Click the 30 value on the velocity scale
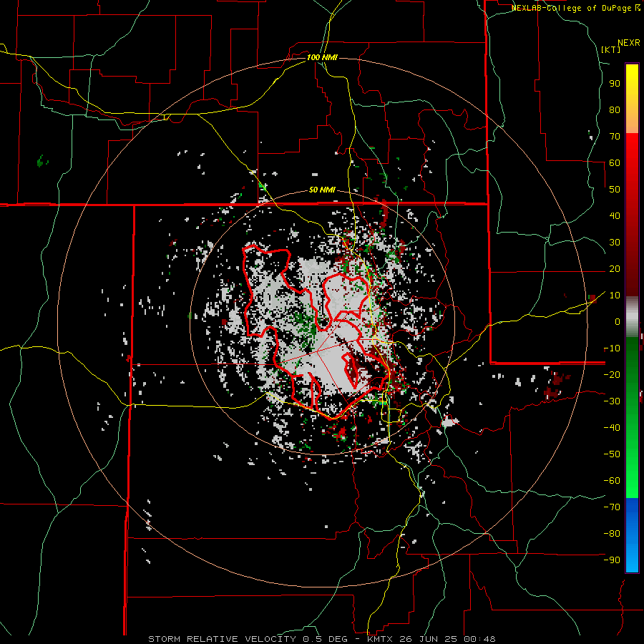The height and width of the screenshot is (644, 644). pos(615,243)
